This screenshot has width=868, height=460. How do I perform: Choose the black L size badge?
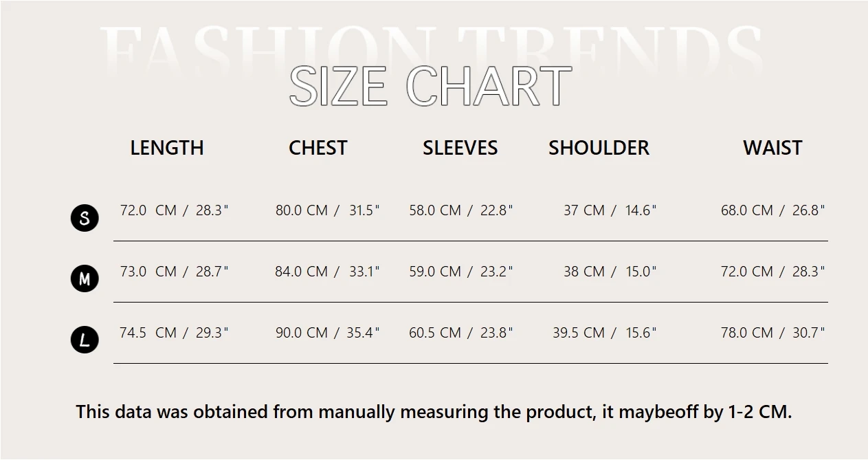pos(85,340)
